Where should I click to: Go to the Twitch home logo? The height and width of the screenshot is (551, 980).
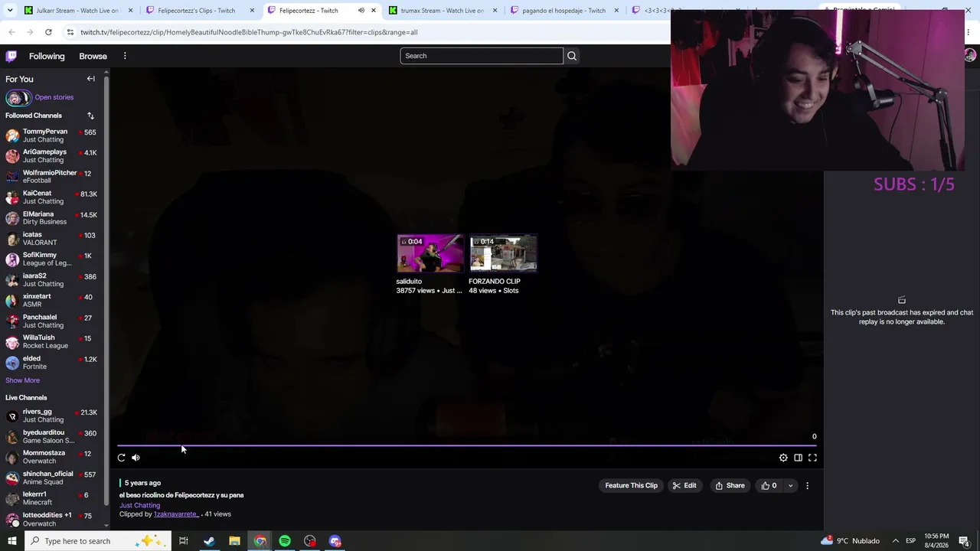click(x=11, y=56)
